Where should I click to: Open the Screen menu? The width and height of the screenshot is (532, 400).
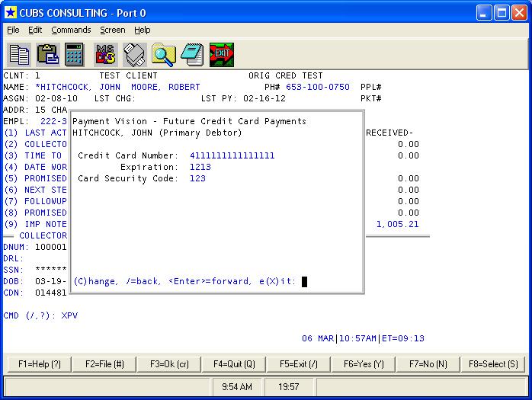[x=113, y=30]
